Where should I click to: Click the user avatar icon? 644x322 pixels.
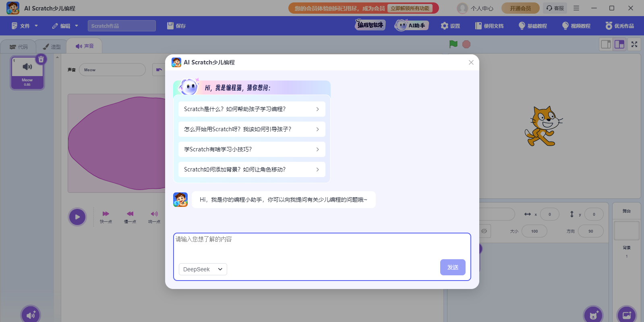pyautogui.click(x=462, y=8)
